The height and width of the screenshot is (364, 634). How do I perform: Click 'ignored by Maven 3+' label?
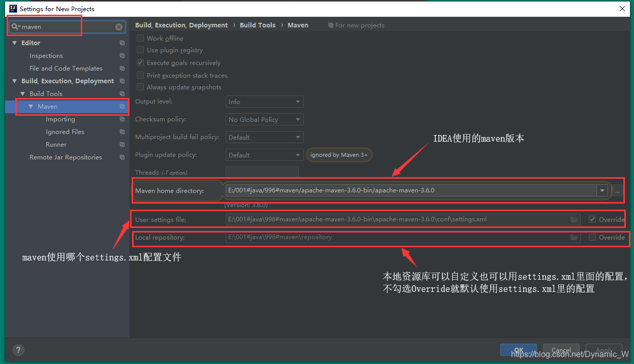coord(339,155)
